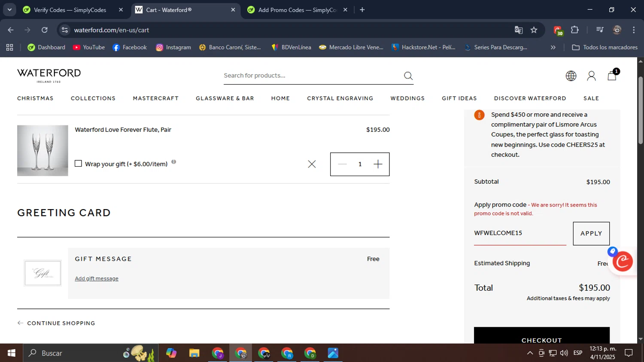Open the COLLECTIONS menu
This screenshot has height=362, width=644.
coord(93,98)
